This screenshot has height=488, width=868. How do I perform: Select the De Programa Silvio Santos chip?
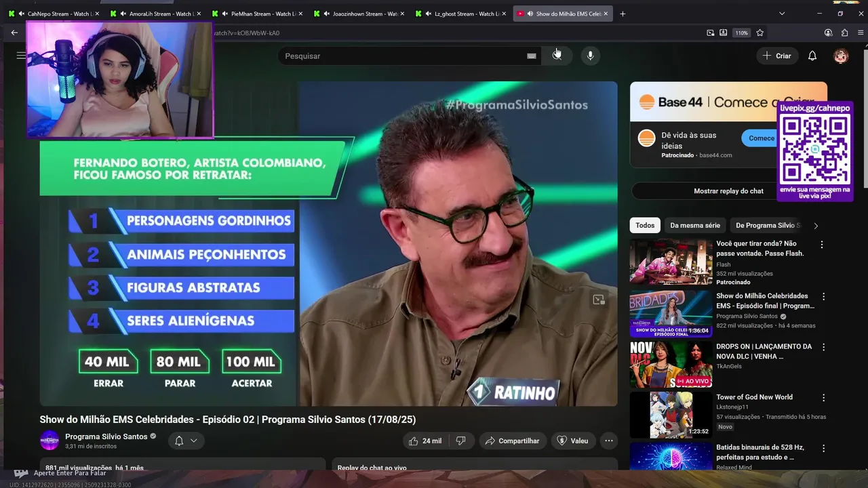coord(768,226)
